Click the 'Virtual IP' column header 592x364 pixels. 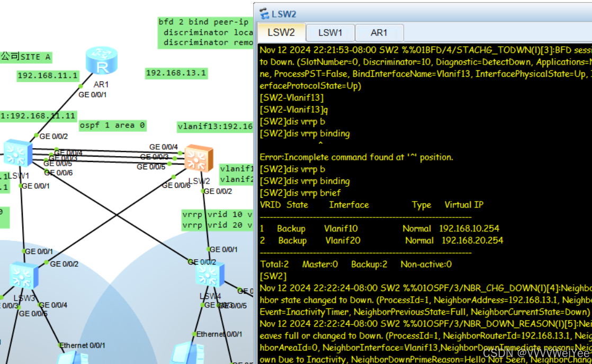coord(464,205)
